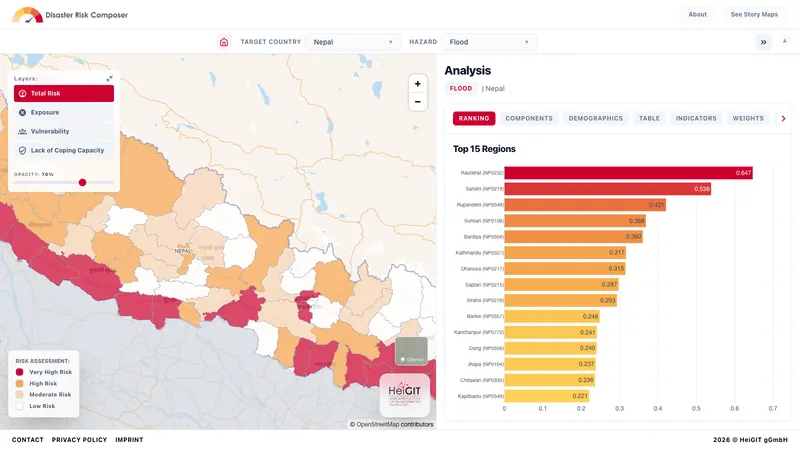Click the OpenStreetMap contributors attribution
The width and height of the screenshot is (800, 450).
[391, 424]
